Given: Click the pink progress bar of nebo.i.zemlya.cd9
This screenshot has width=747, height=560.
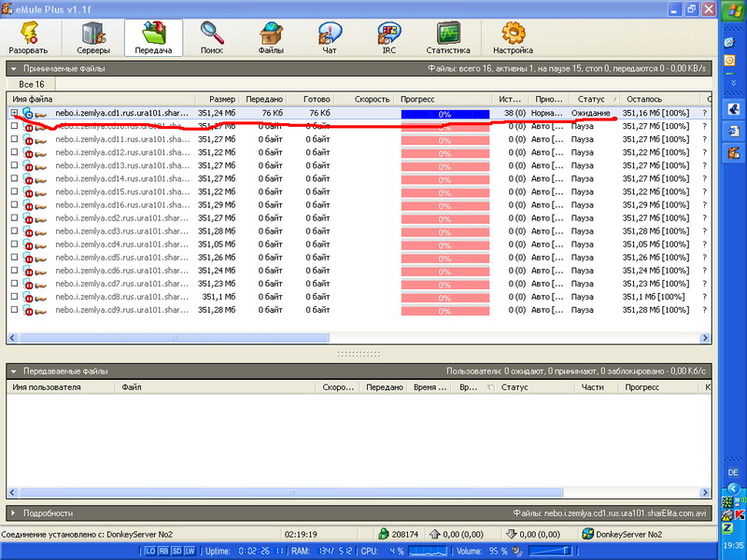Looking at the screenshot, I should tap(445, 311).
